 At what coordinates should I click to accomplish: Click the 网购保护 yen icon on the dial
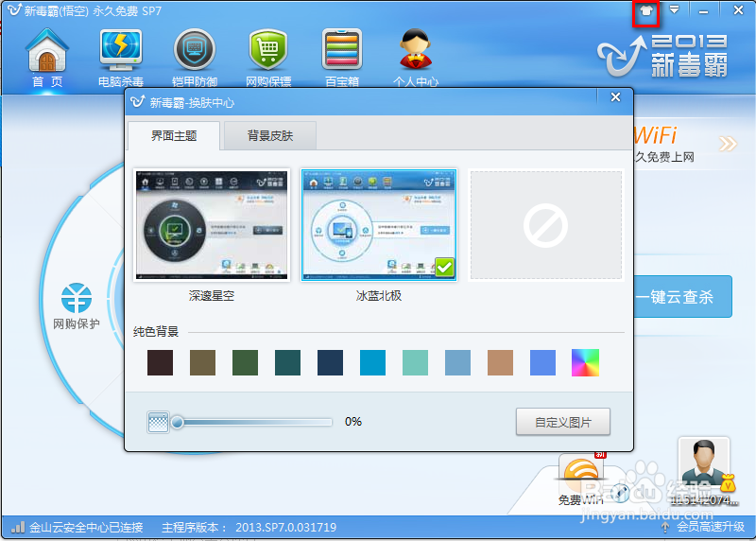pyautogui.click(x=77, y=298)
